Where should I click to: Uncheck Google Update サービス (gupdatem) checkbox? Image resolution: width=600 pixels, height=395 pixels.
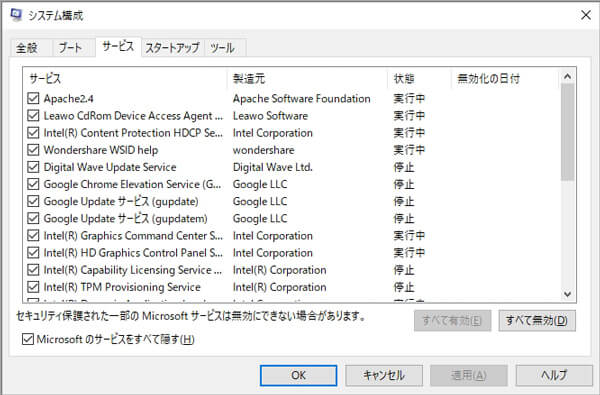(x=33, y=218)
